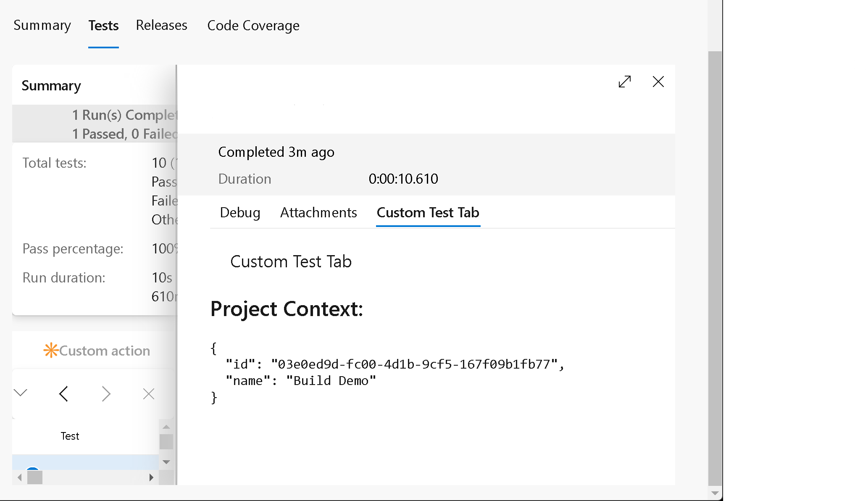Dismiss the current item with X icon
The width and height of the screenshot is (868, 501).
click(658, 82)
